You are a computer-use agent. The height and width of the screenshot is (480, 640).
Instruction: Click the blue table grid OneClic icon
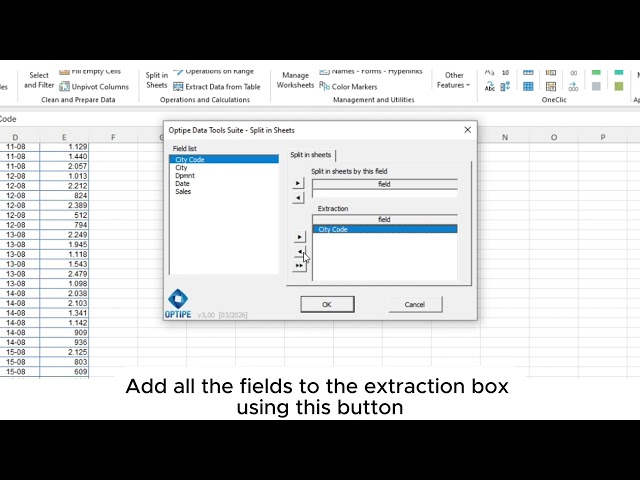528,87
